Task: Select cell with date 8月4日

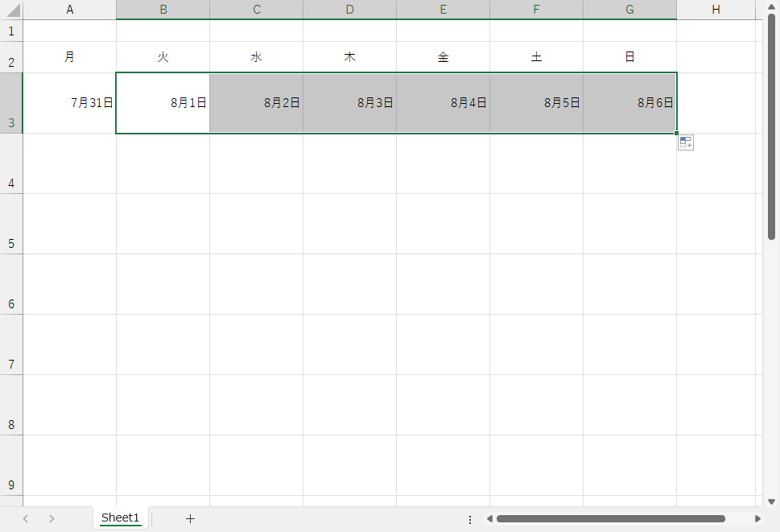Action: point(444,103)
